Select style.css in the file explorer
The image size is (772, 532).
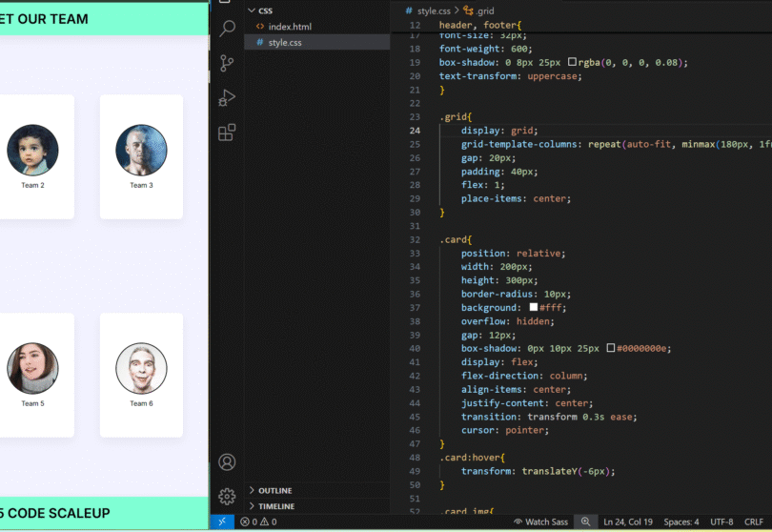(x=284, y=42)
